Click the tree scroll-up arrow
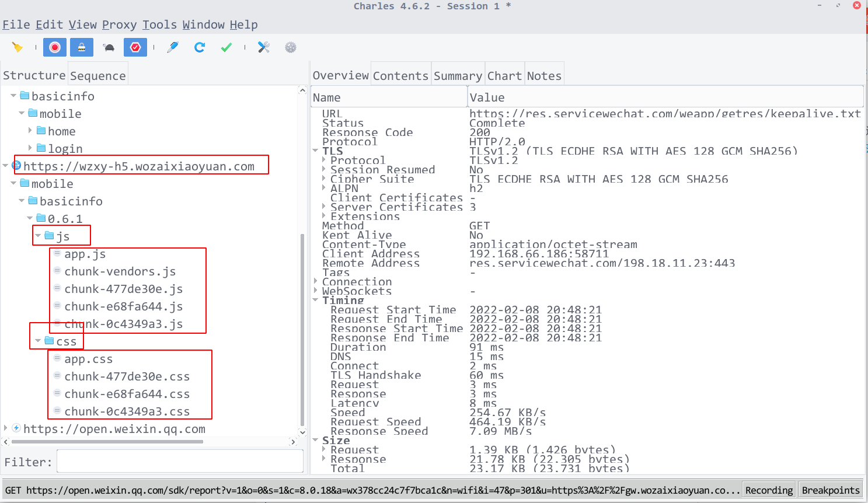 [302, 90]
